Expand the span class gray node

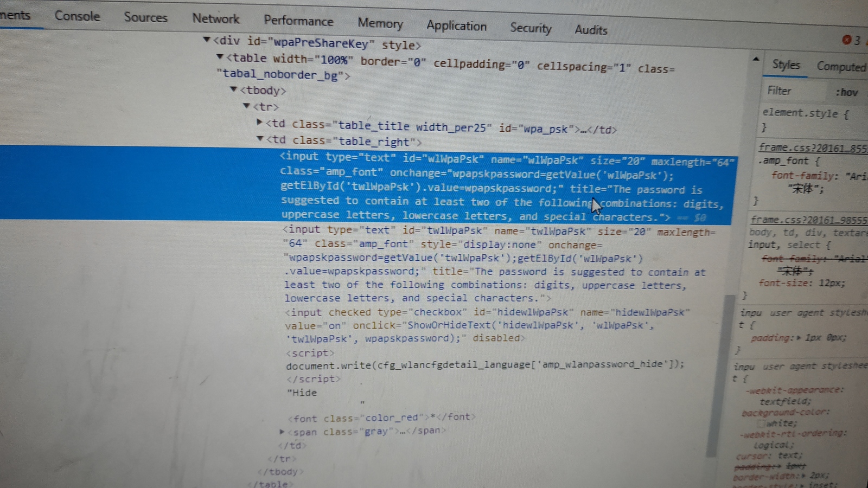pos(282,432)
